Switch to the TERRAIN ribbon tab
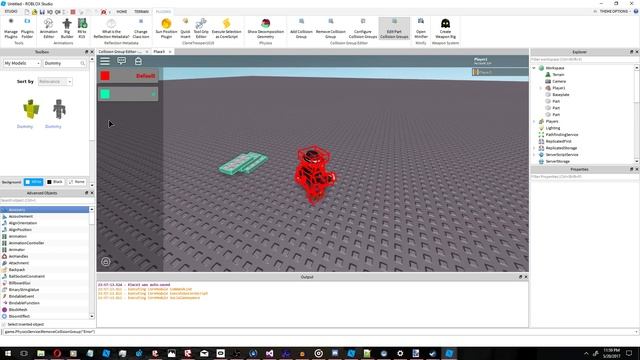This screenshot has height=360, width=640. [142, 11]
